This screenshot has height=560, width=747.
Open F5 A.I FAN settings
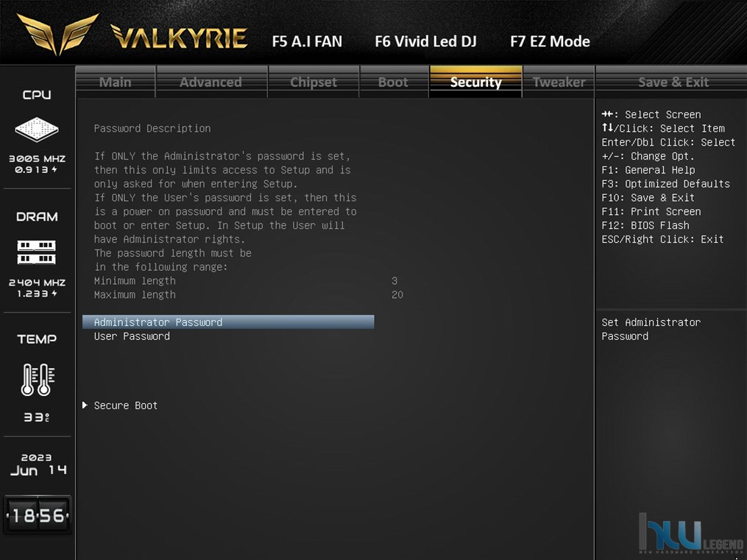pyautogui.click(x=308, y=41)
